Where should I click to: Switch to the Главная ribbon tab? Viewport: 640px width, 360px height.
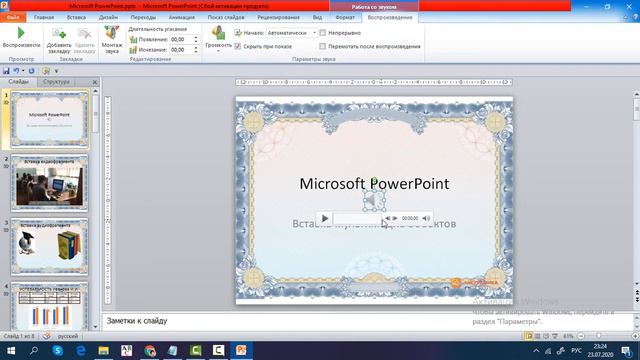tap(44, 18)
